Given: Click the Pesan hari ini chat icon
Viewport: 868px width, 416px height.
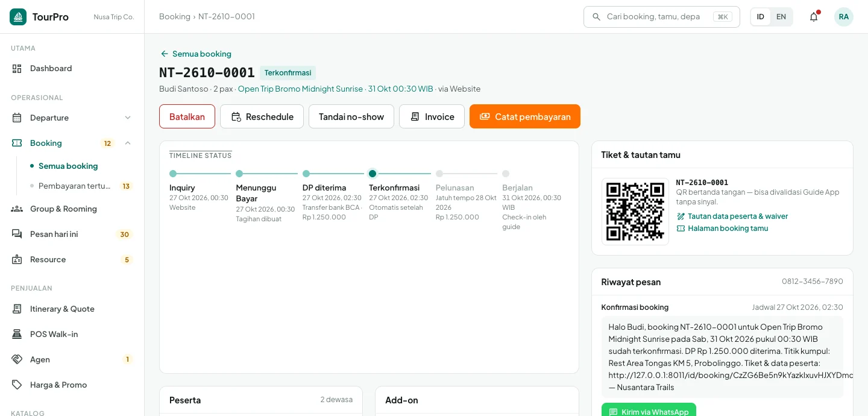Looking at the screenshot, I should [17, 235].
